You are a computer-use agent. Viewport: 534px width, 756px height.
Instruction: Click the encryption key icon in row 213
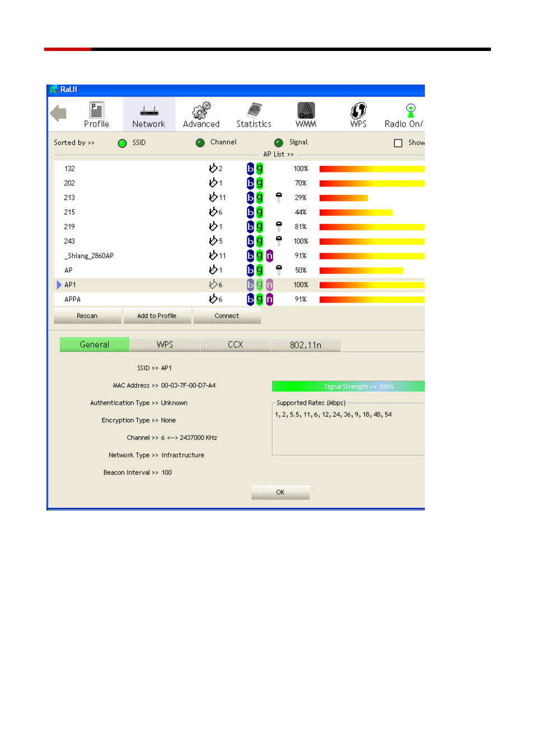pos(279,197)
